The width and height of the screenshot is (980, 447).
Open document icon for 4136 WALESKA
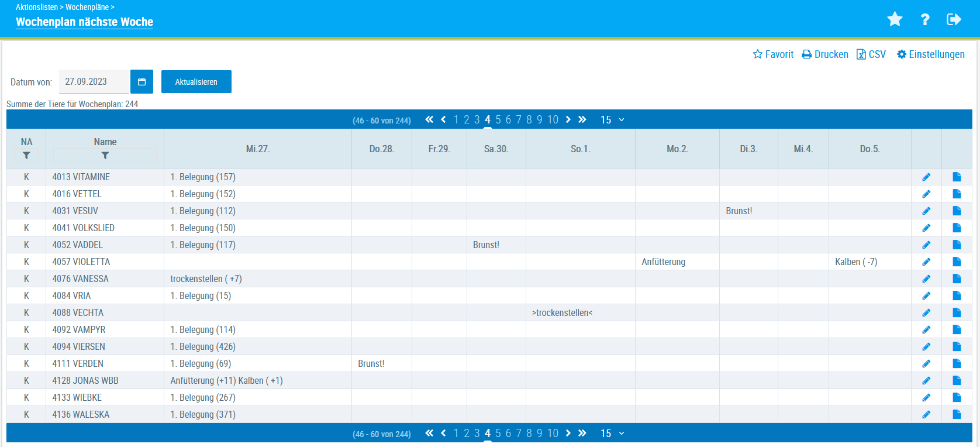957,414
